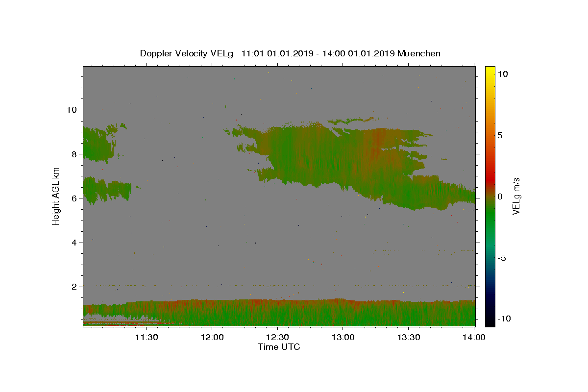Click the 13:30 time tick label
Screen dimensions: 588x392
(x=409, y=337)
